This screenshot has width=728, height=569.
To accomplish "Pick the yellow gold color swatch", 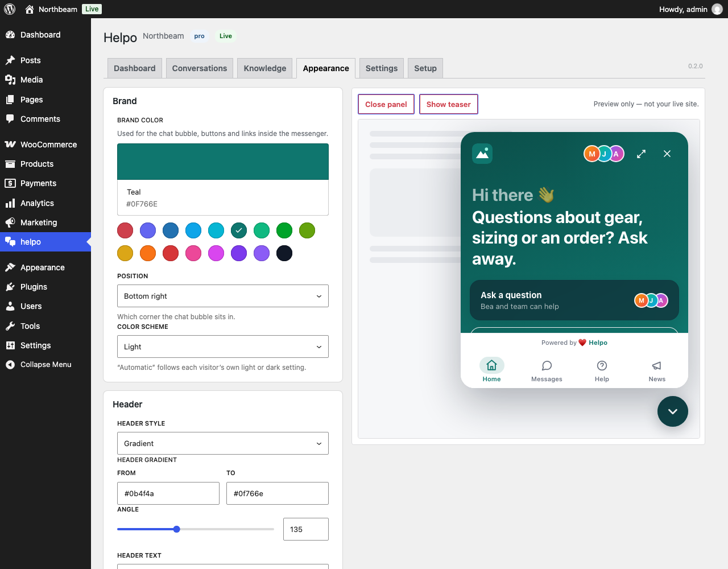I will click(x=125, y=253).
